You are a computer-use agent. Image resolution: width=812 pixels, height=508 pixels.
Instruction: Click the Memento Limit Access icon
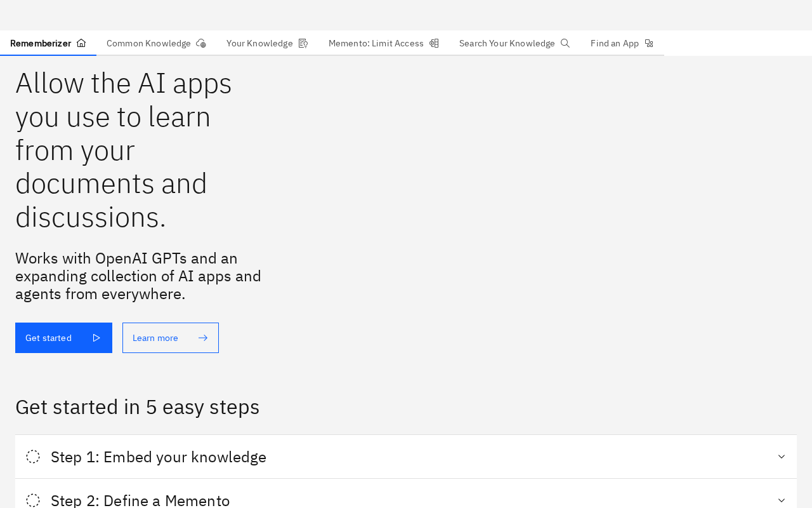pos(434,43)
